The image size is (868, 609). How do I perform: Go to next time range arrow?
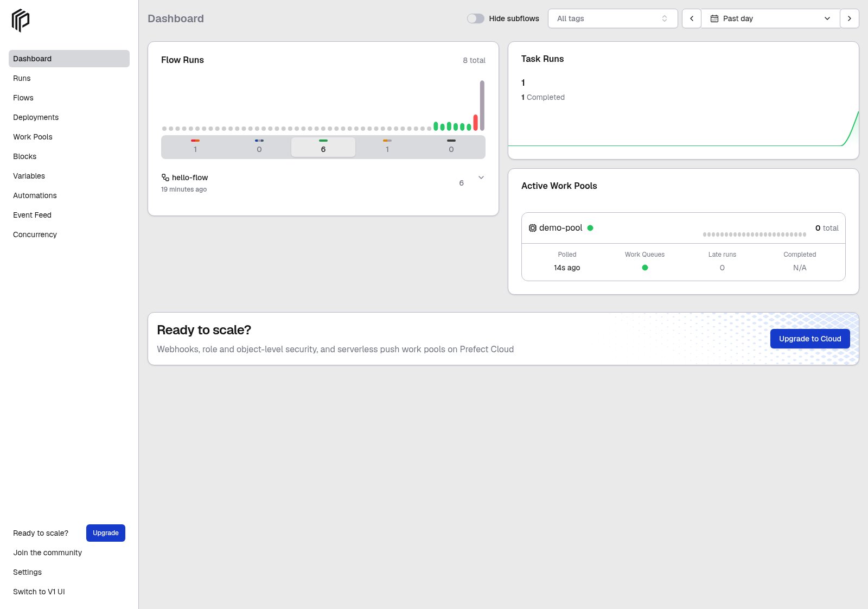(x=850, y=18)
